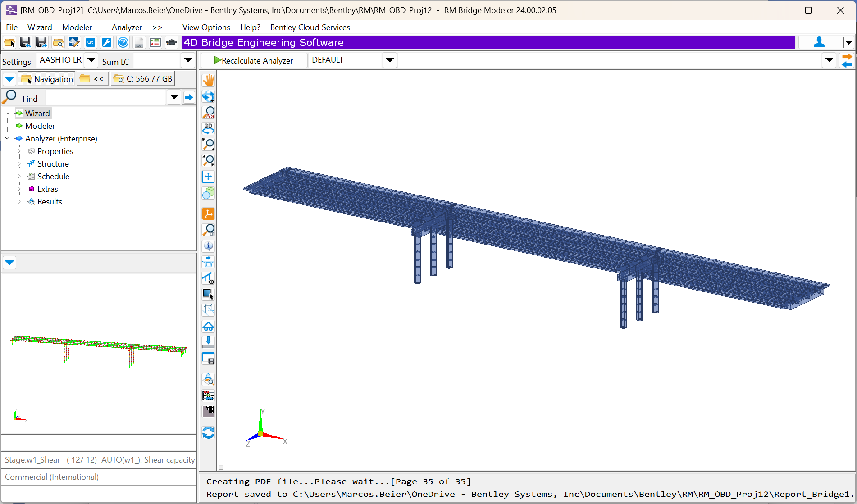
Task: Click the green-red status list icon
Action: point(155,43)
